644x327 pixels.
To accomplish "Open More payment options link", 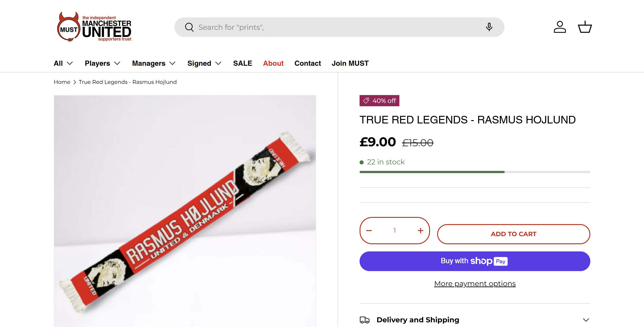I will click(475, 284).
